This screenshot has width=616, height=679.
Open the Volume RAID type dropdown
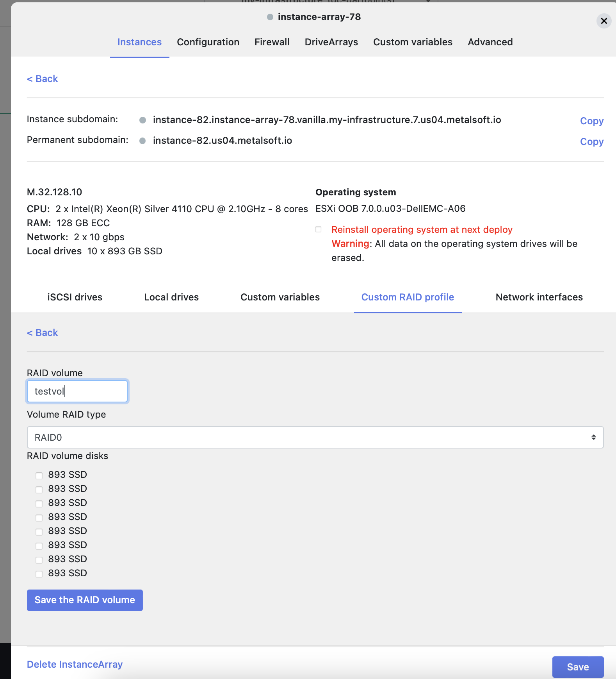(315, 438)
